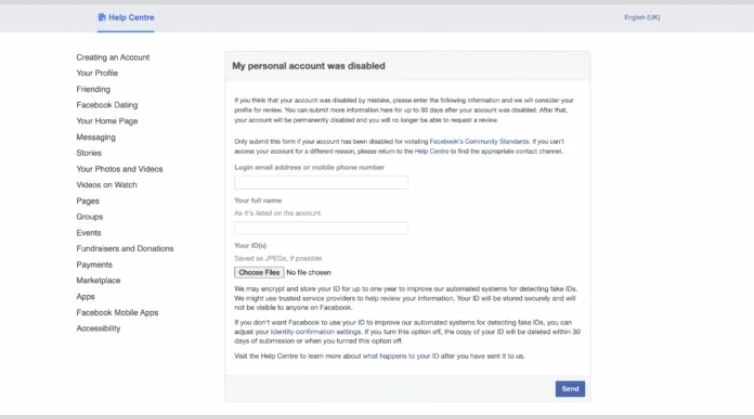This screenshot has width=754, height=419.
Task: Click the 'No file chosen' text
Action: pyautogui.click(x=309, y=272)
